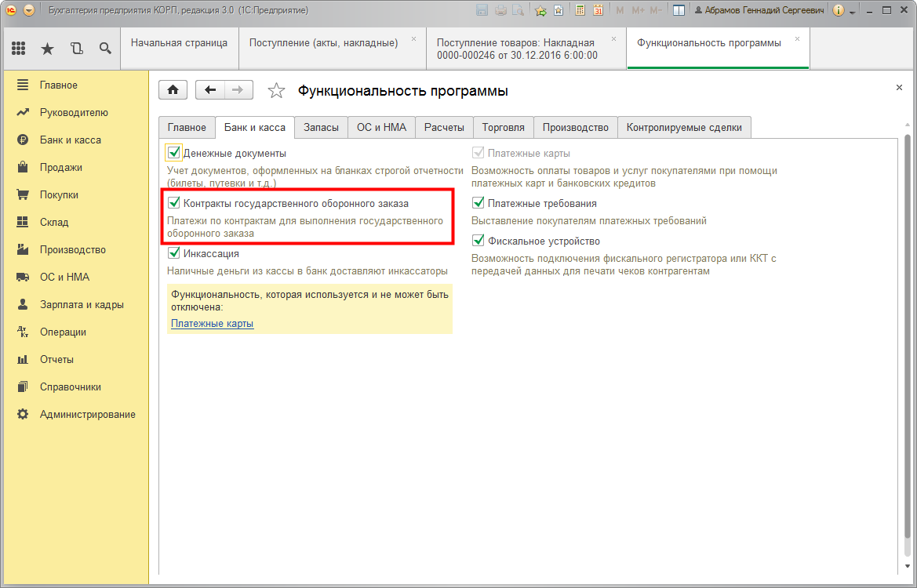Open Руководителю section in sidebar
This screenshot has height=588, width=917.
click(x=75, y=112)
